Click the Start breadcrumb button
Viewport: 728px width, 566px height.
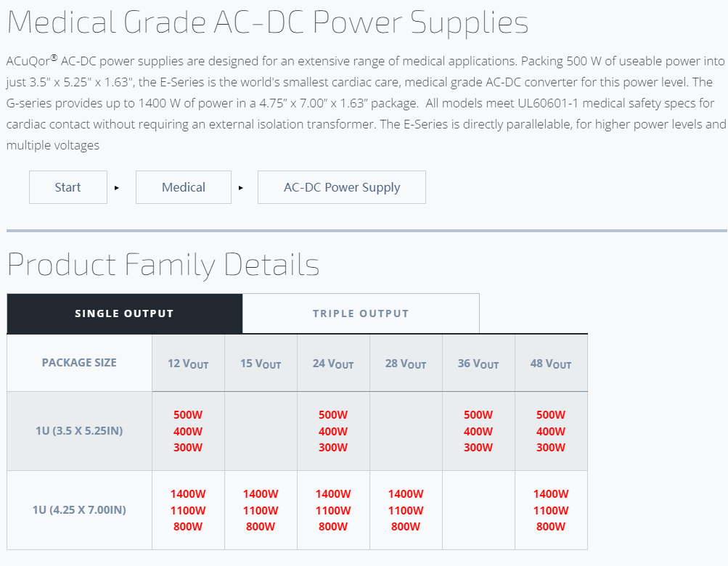[68, 187]
